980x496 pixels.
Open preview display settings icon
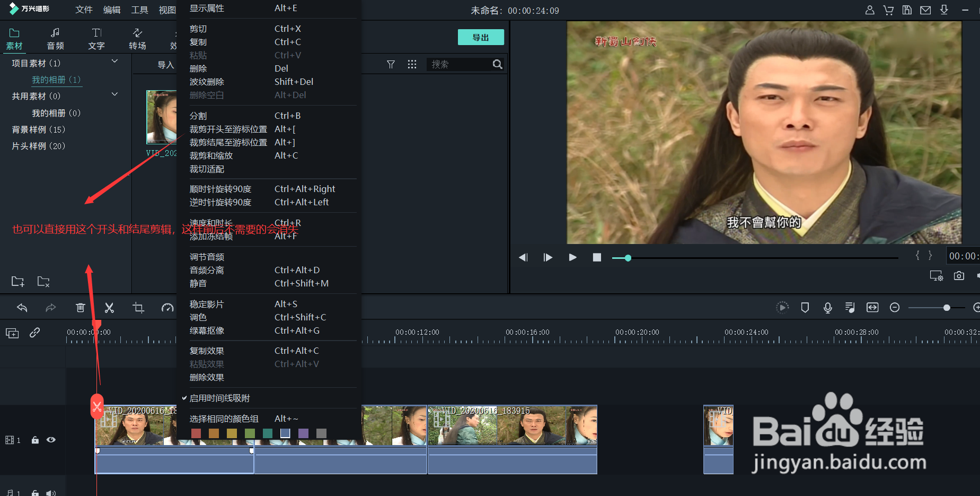click(x=937, y=276)
